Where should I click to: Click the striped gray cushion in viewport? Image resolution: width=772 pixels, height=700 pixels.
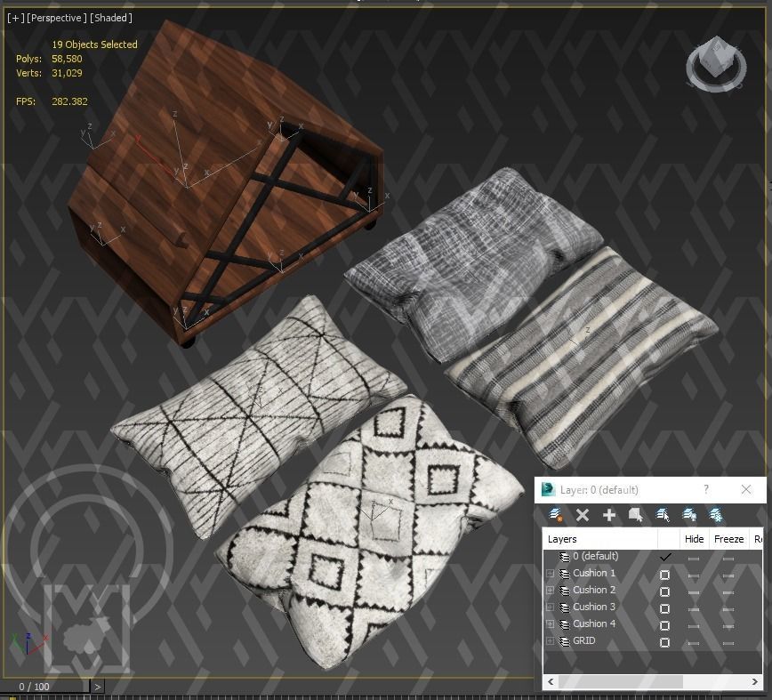[x=581, y=359]
